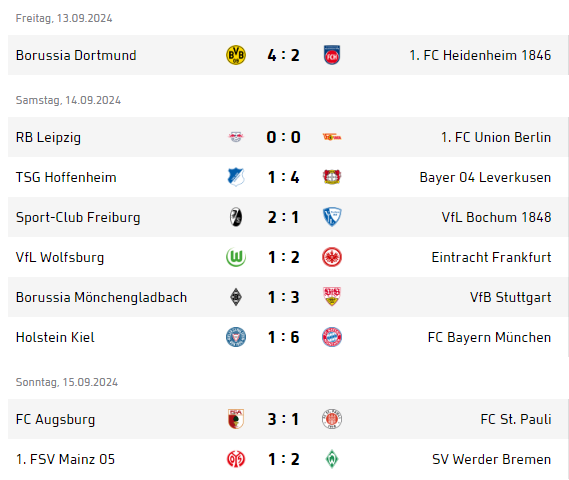Click the 1. FC Heidenheim club crest

pyautogui.click(x=332, y=55)
